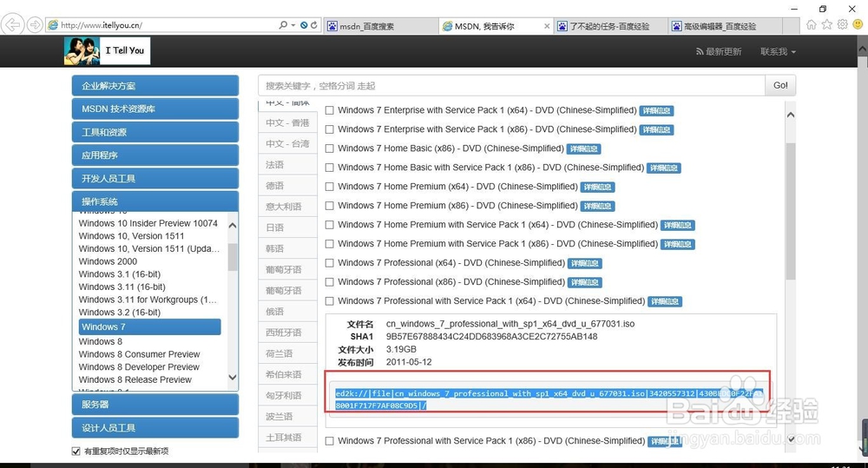Switch to the 高级编辑器_百度经验 tab

pos(725,26)
